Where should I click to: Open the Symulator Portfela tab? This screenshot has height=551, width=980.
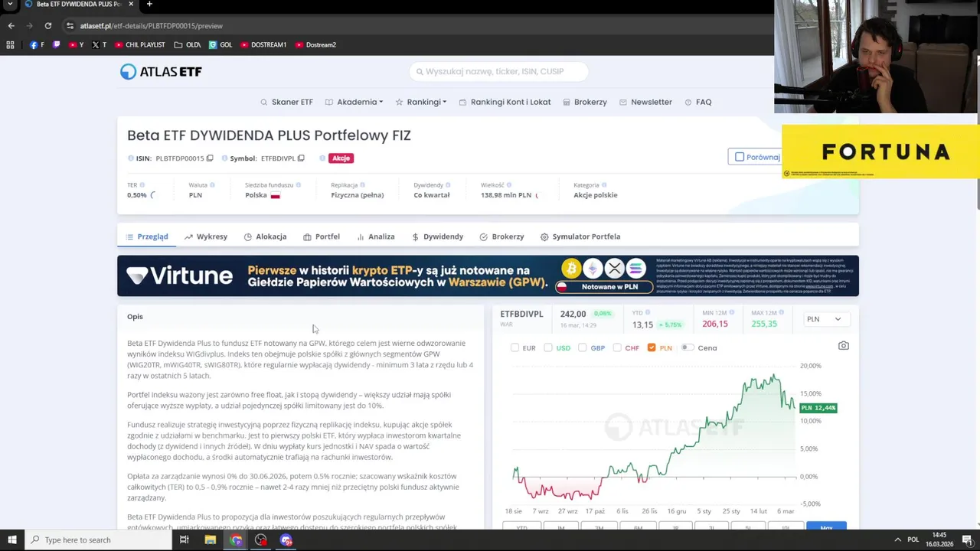[x=580, y=236]
